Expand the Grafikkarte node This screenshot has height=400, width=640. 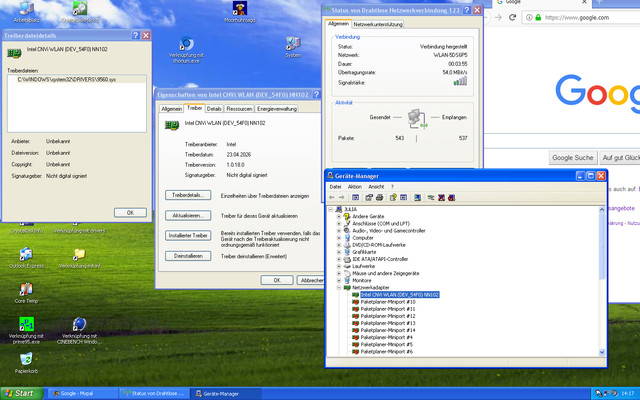point(339,252)
